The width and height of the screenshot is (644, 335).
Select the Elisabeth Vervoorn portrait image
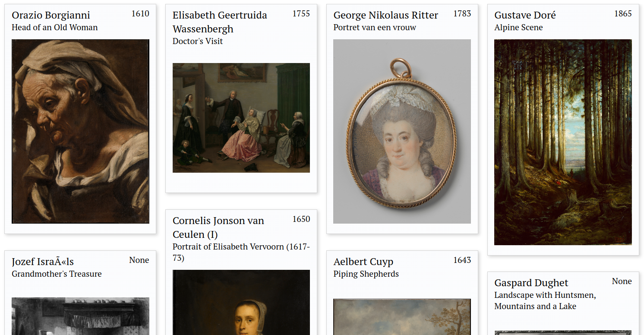(241, 302)
